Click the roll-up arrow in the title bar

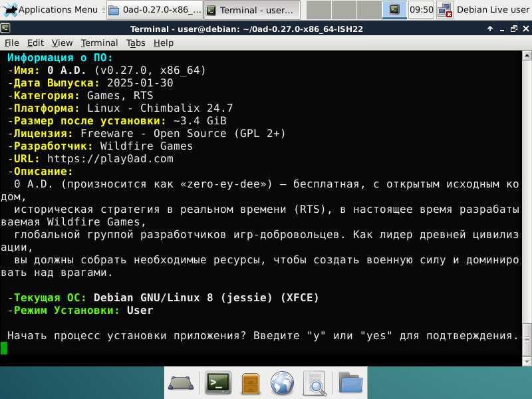pos(490,29)
